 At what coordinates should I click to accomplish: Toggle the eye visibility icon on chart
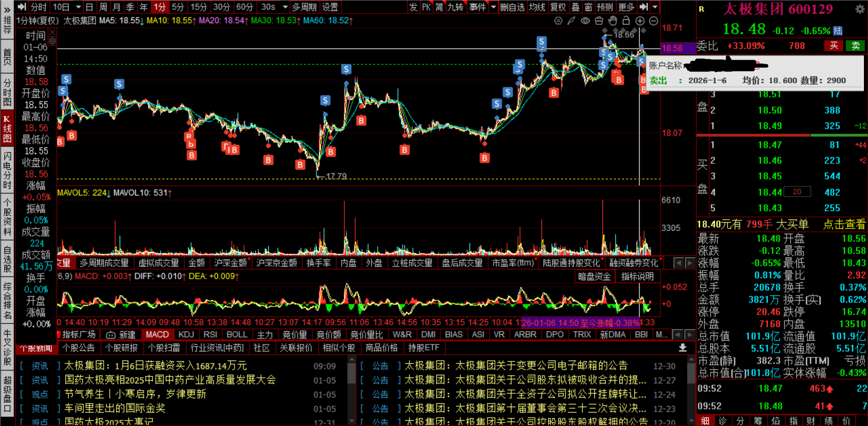pyautogui.click(x=585, y=21)
